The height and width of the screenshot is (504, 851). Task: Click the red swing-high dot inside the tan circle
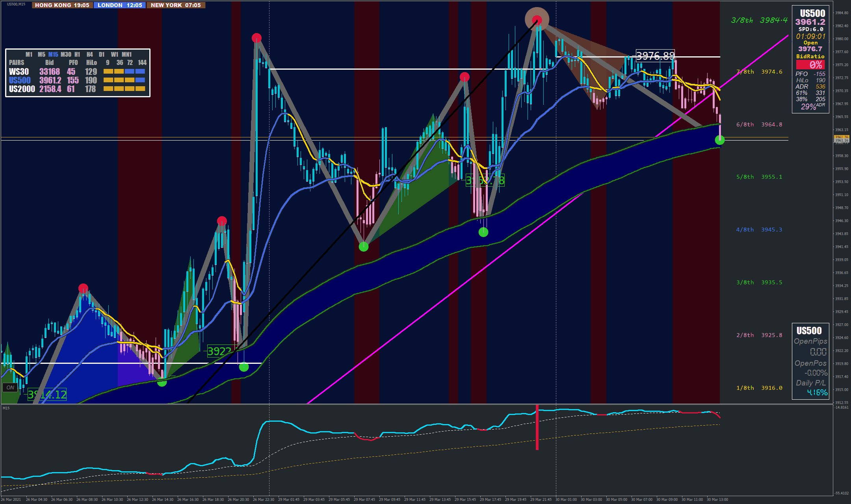pos(537,20)
